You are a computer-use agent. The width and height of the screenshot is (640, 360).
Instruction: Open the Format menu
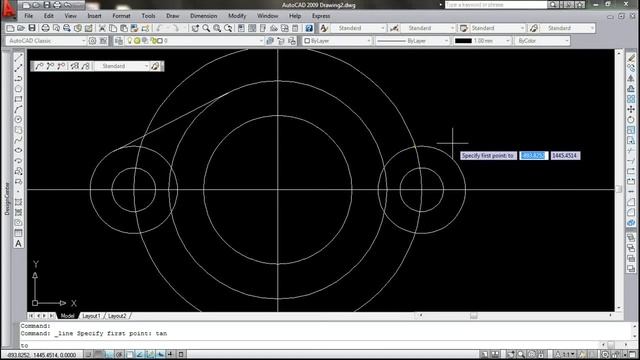click(x=121, y=16)
